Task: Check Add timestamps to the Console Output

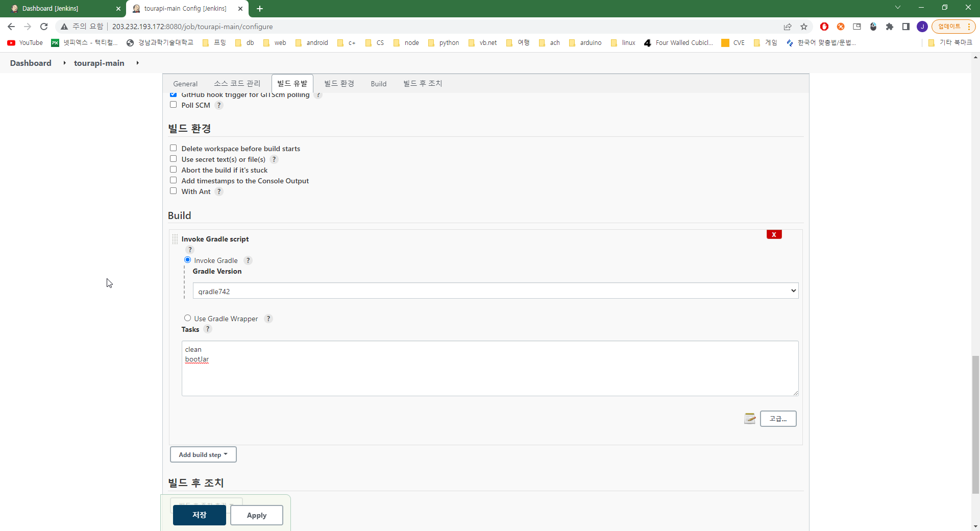Action: (173, 180)
